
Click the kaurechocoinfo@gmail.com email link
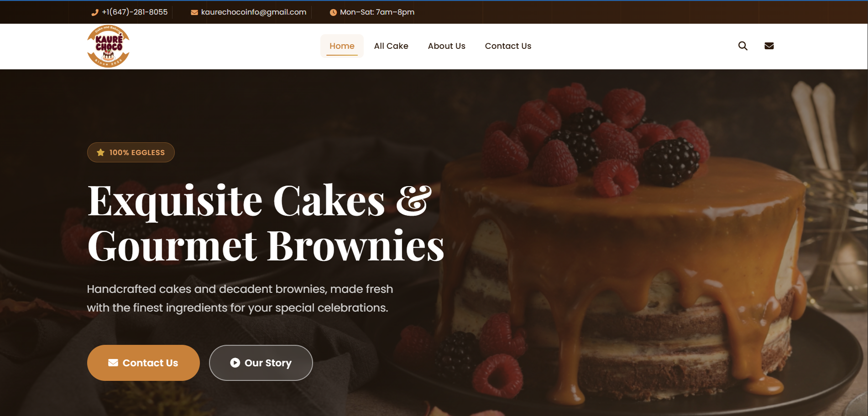[254, 12]
